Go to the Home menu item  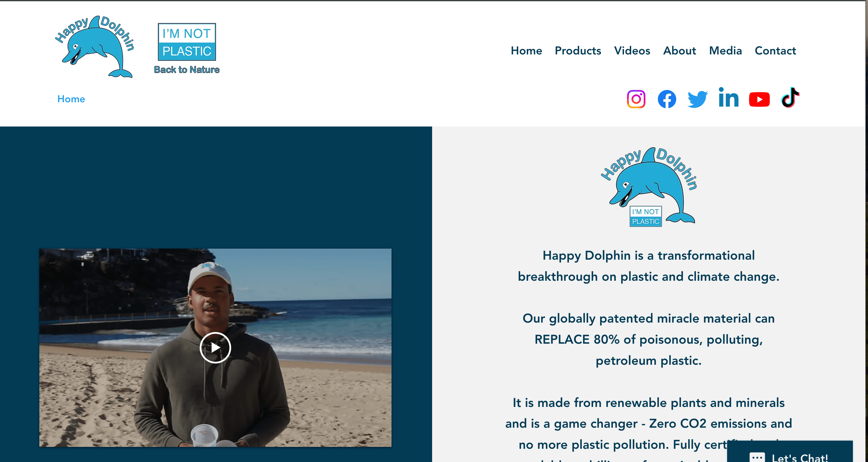click(x=526, y=51)
